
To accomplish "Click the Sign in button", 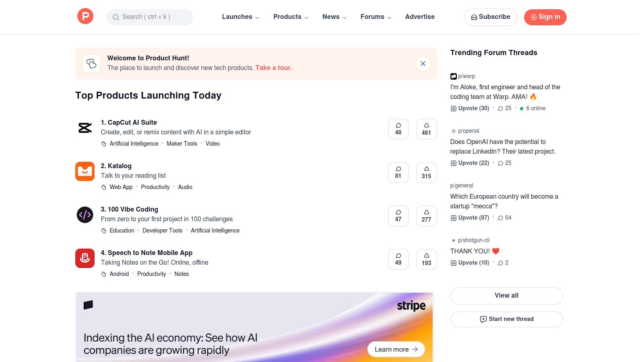I will point(545,17).
